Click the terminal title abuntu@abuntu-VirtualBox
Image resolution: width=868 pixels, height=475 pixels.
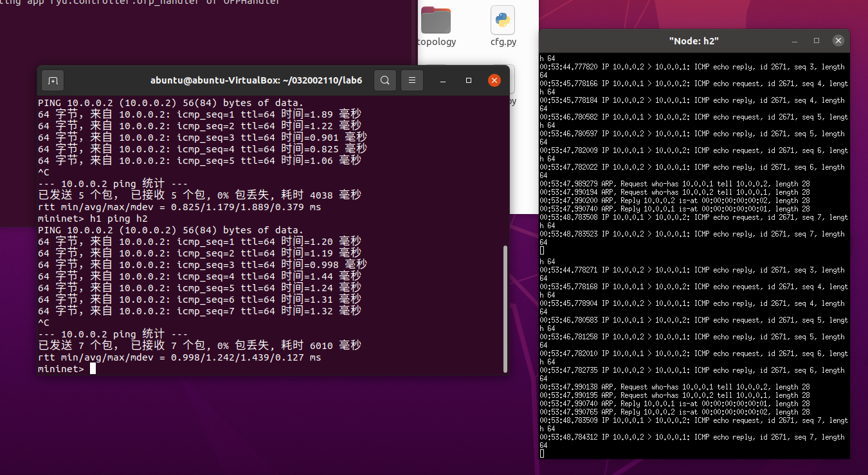256,80
